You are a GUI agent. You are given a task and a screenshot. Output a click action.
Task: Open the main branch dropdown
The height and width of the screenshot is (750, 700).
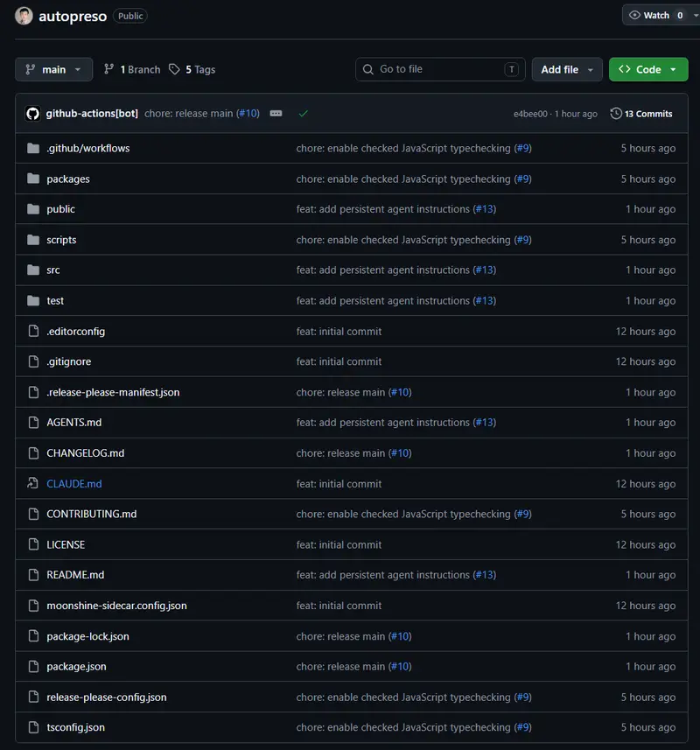tap(53, 69)
